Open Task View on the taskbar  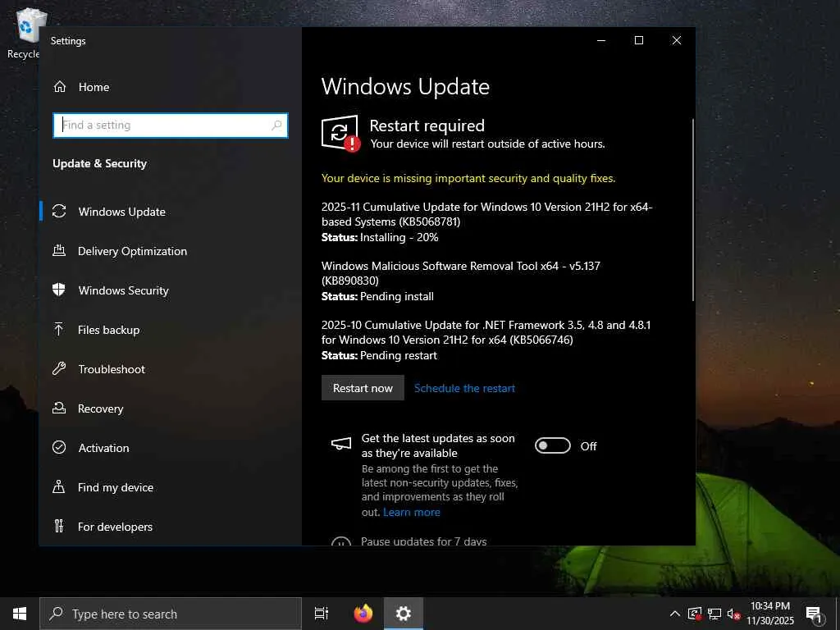322,614
